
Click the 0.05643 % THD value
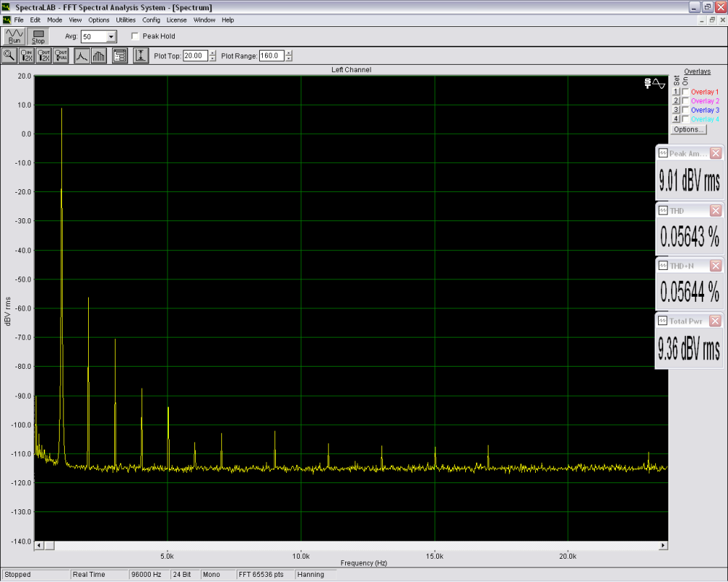point(689,236)
